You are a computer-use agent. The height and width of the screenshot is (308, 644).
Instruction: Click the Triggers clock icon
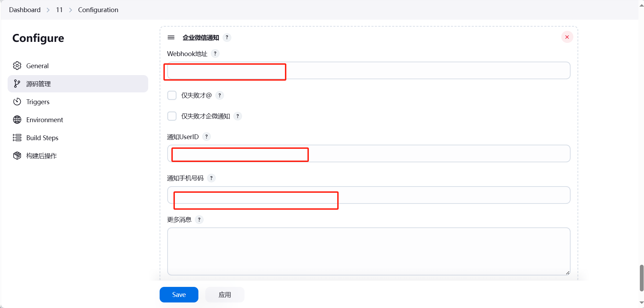(17, 102)
